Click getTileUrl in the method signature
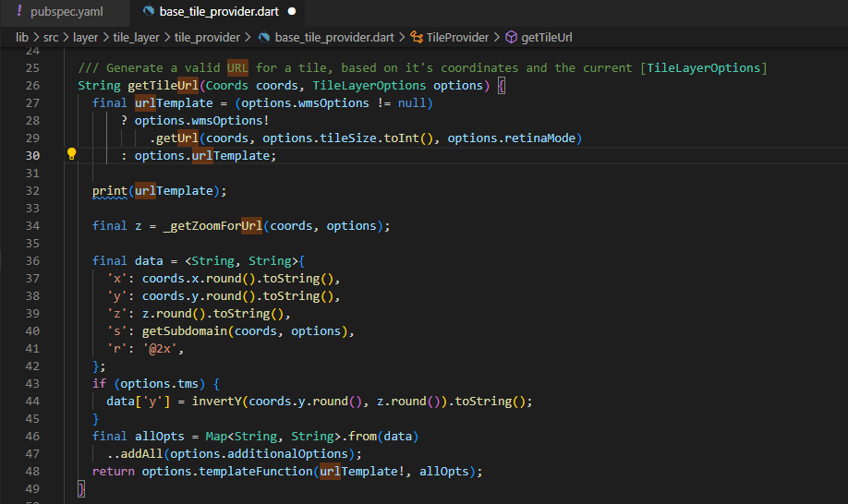Screen dimensions: 848x504 click(x=163, y=85)
